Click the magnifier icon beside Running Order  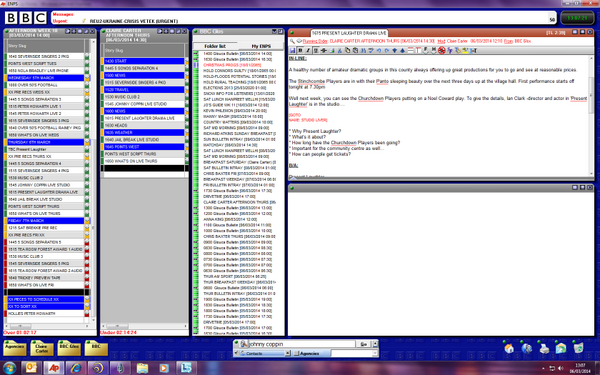(x=292, y=41)
